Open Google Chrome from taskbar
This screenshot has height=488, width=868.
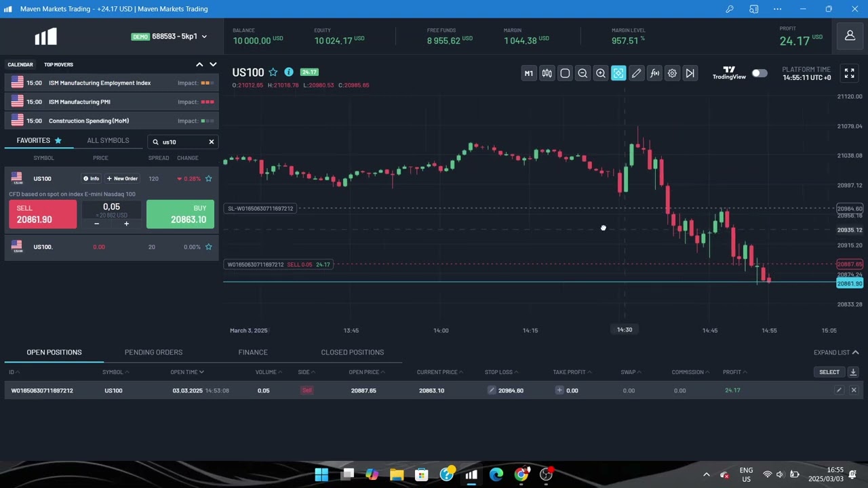click(521, 474)
